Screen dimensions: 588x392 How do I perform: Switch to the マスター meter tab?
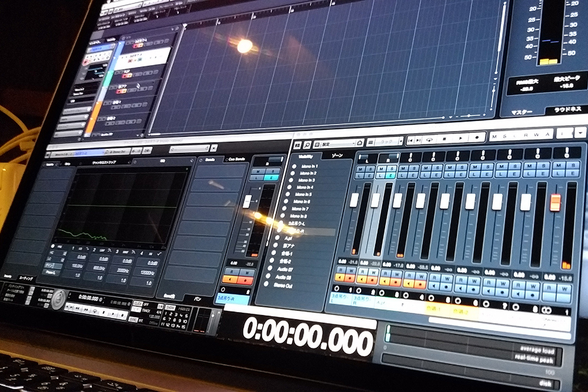click(x=522, y=112)
